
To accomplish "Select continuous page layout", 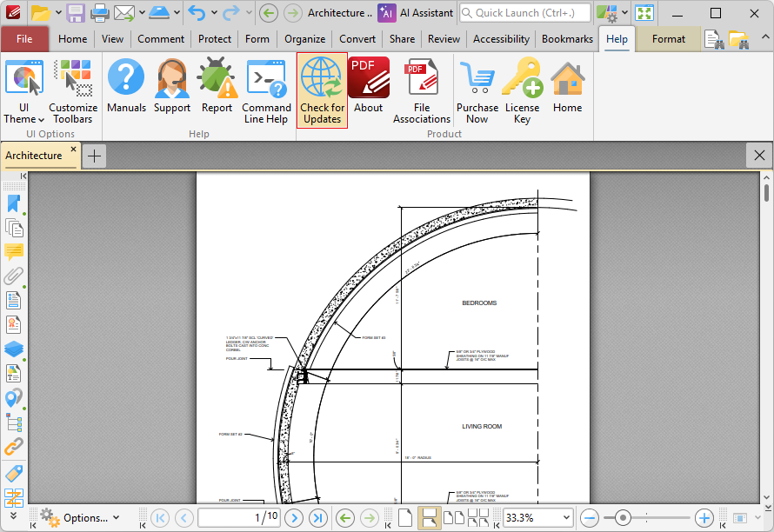I will pyautogui.click(x=430, y=518).
